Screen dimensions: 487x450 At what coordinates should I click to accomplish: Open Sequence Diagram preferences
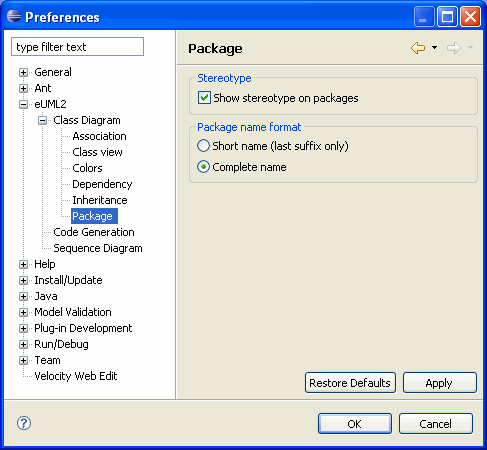coord(98,248)
